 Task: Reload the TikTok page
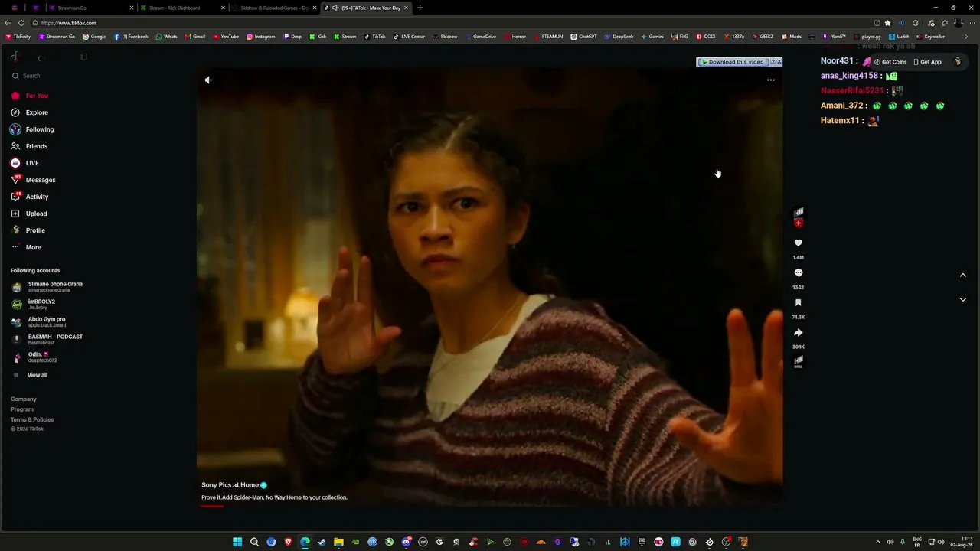click(x=21, y=23)
